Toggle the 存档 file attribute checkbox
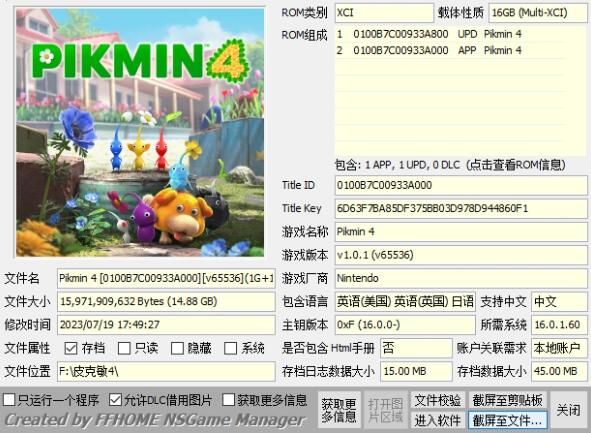Image resolution: width=591 pixels, height=433 pixels. (x=70, y=348)
